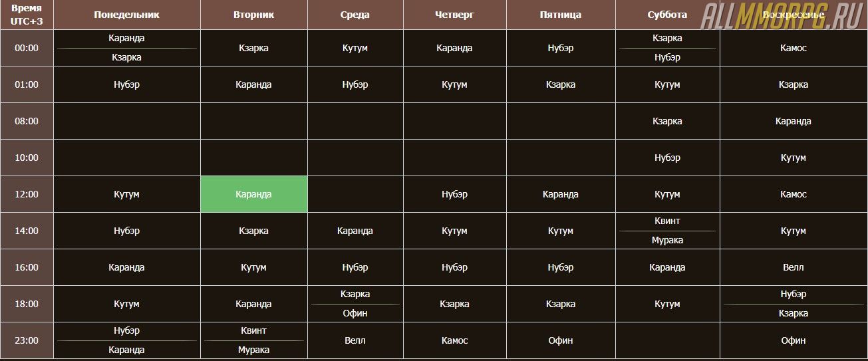Click the Среда column header
Viewport: 868px width, 361px height.
pos(355,15)
